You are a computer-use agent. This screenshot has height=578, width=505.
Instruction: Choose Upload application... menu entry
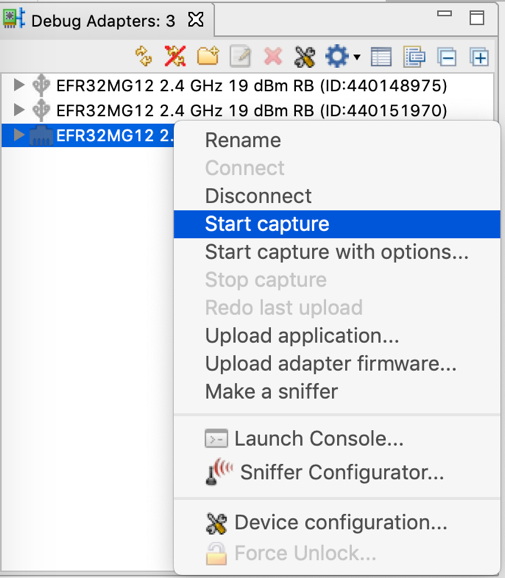(x=337, y=336)
